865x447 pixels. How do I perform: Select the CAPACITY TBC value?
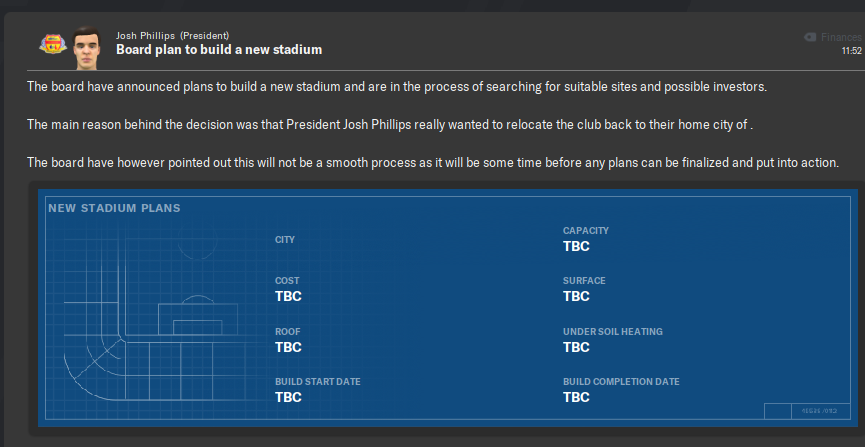576,246
